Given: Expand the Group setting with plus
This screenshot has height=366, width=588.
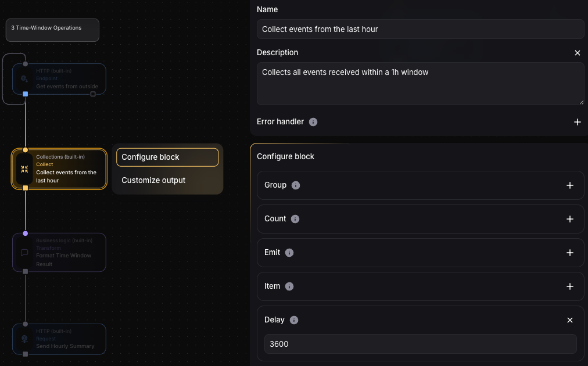Looking at the screenshot, I should click(x=569, y=185).
